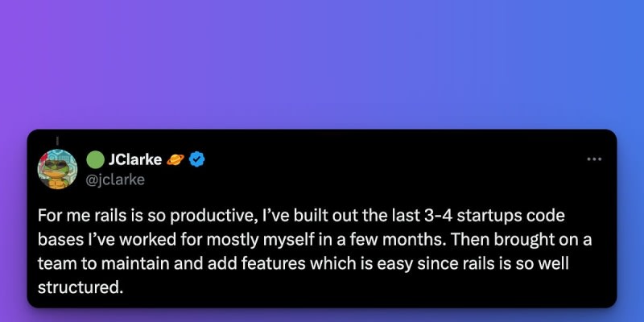Click the purple gradient background above the tweet
The image size is (644, 322).
point(322,64)
